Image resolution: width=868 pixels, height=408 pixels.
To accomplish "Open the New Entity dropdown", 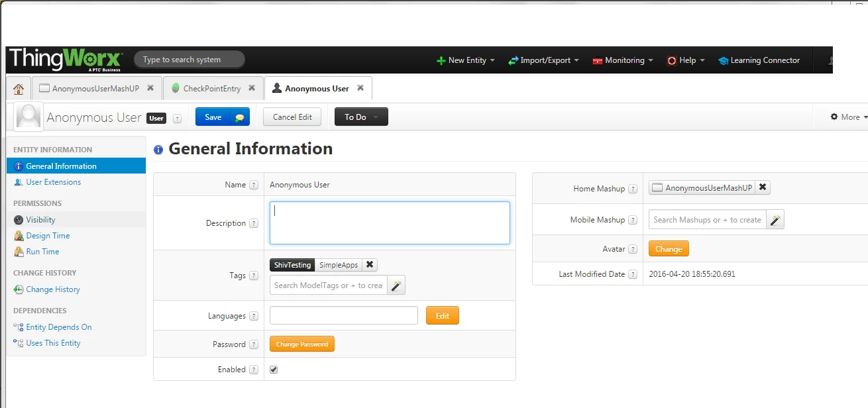I will pos(466,60).
